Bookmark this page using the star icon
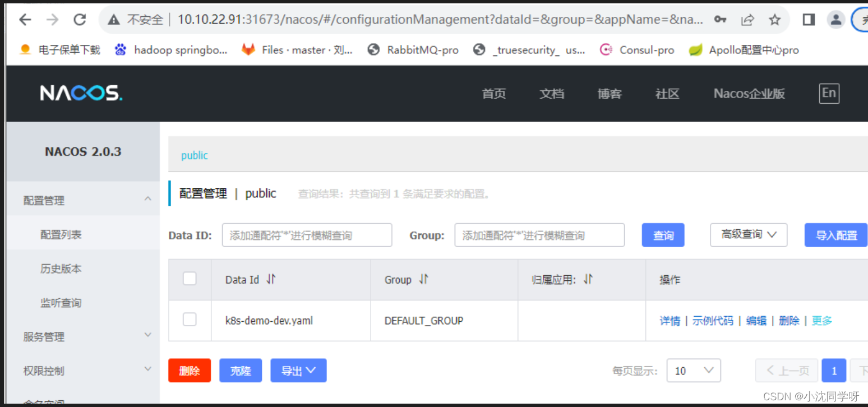 pyautogui.click(x=774, y=19)
